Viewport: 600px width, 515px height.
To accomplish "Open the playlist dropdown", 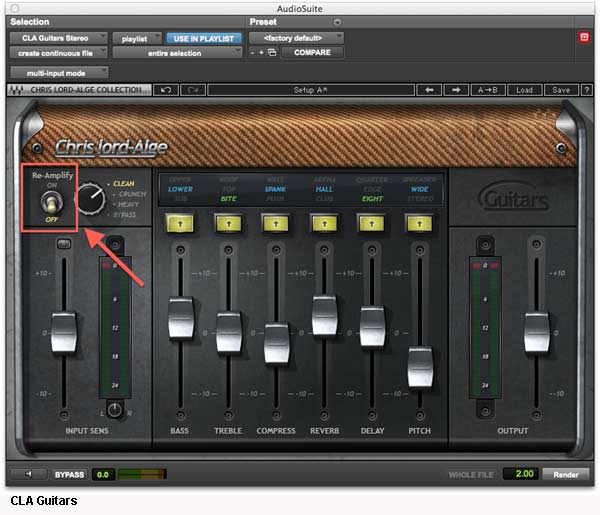I will pos(137,38).
